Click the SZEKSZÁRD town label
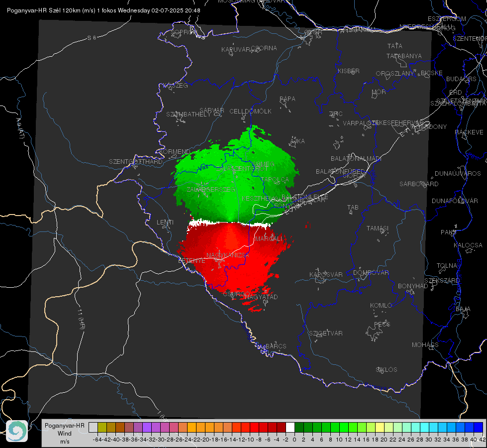This screenshot has width=487, height=448. click(x=442, y=281)
